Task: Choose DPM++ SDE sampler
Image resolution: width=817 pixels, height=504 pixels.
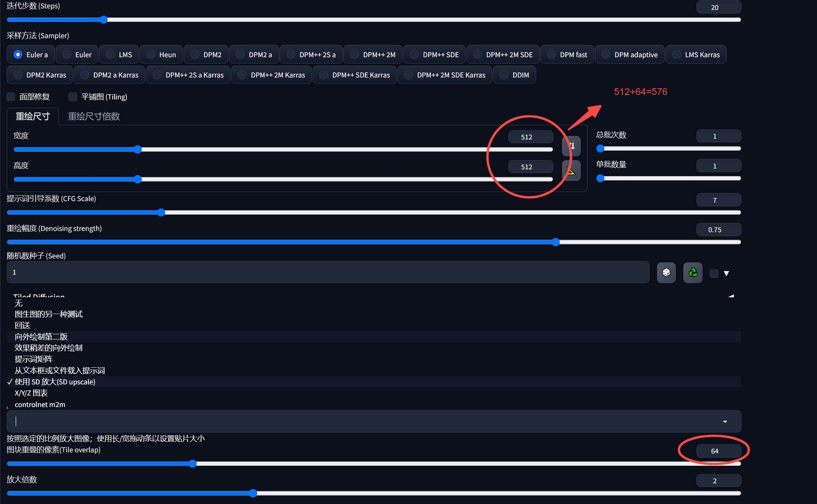Action: pos(435,54)
